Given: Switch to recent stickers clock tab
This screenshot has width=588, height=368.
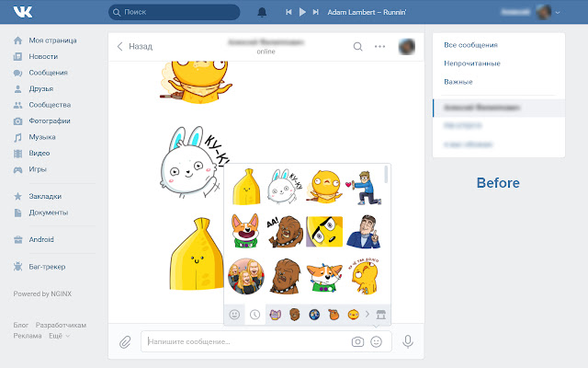Looking at the screenshot, I should tap(255, 315).
